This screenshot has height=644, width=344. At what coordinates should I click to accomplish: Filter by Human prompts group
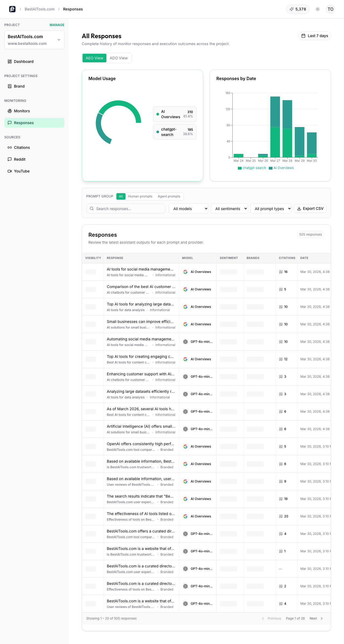click(140, 196)
